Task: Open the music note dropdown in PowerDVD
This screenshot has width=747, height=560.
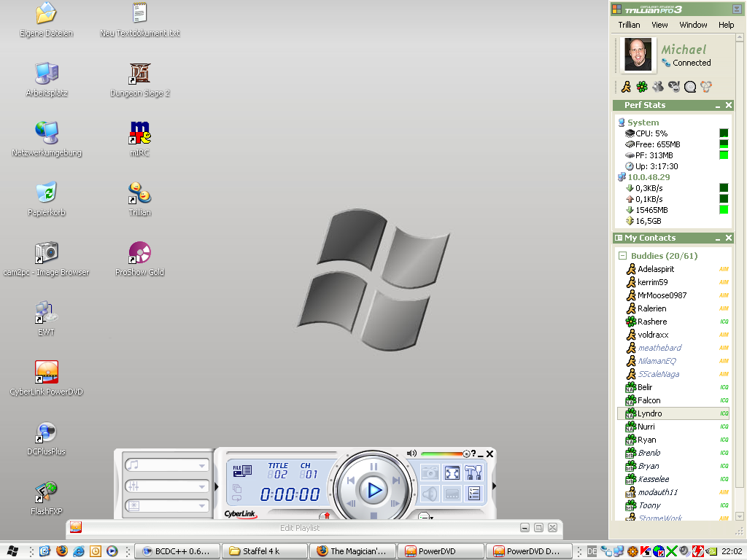Action: [x=167, y=465]
